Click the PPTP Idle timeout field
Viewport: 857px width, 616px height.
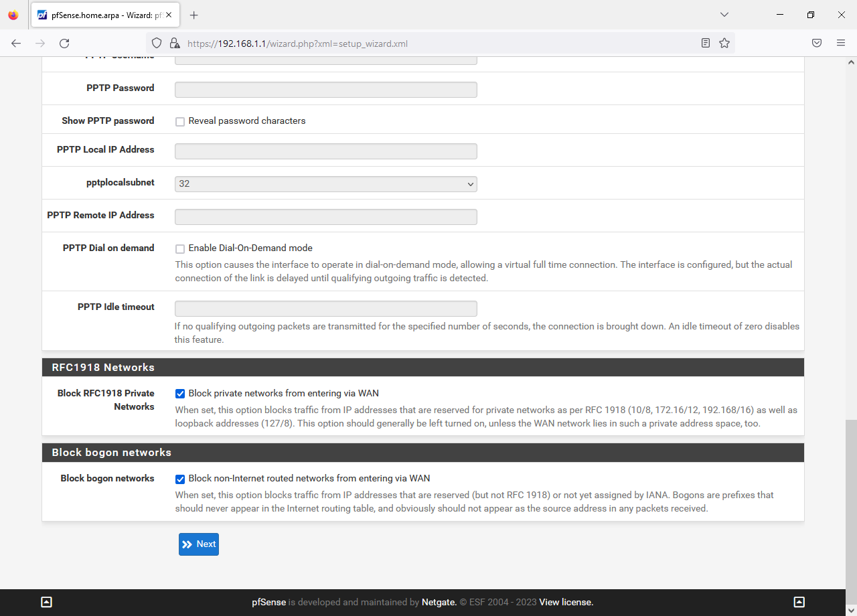coord(326,309)
